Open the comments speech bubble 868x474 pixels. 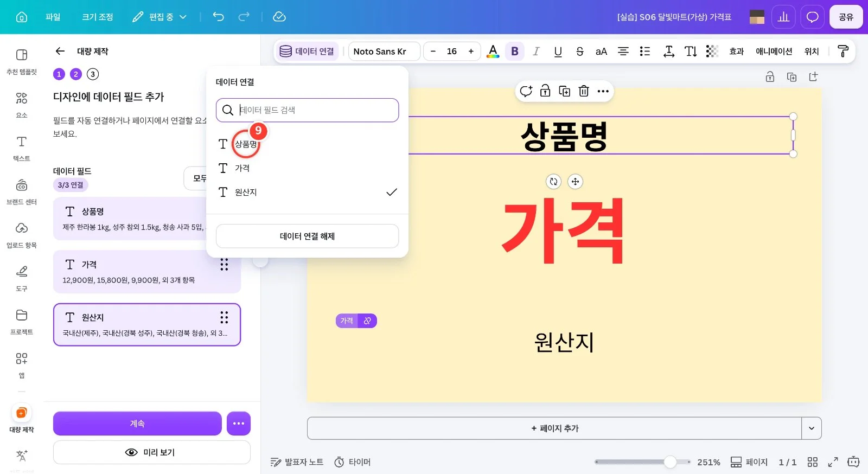click(x=812, y=17)
